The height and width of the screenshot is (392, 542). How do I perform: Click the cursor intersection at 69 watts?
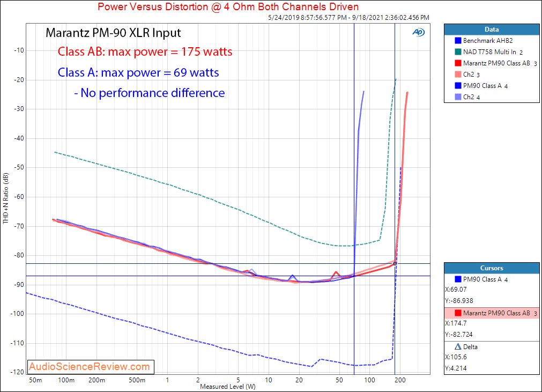(354, 276)
